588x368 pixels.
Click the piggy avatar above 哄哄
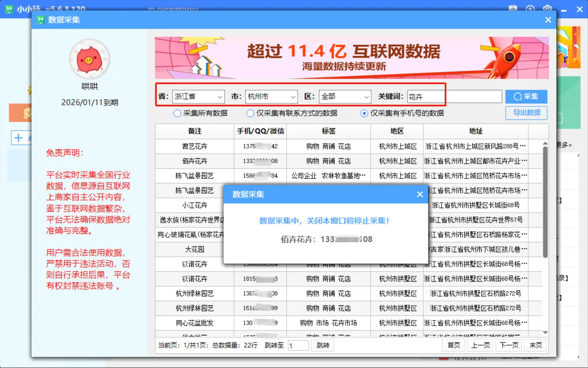click(90, 58)
